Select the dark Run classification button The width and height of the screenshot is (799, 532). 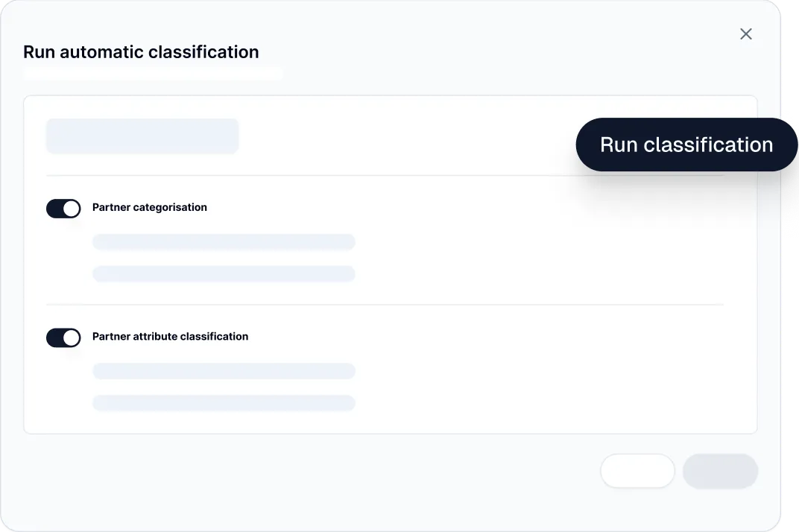coord(686,144)
